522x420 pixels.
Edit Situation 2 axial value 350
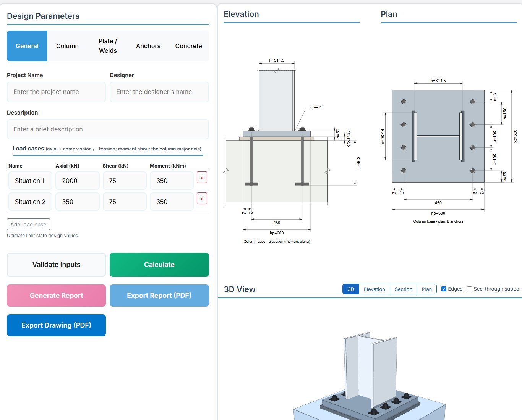(78, 202)
